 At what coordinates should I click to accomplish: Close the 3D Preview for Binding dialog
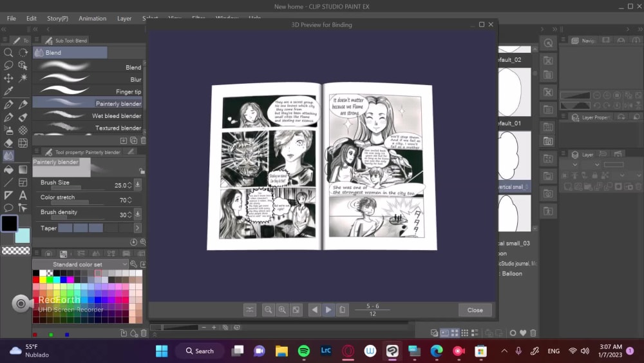[x=475, y=310]
